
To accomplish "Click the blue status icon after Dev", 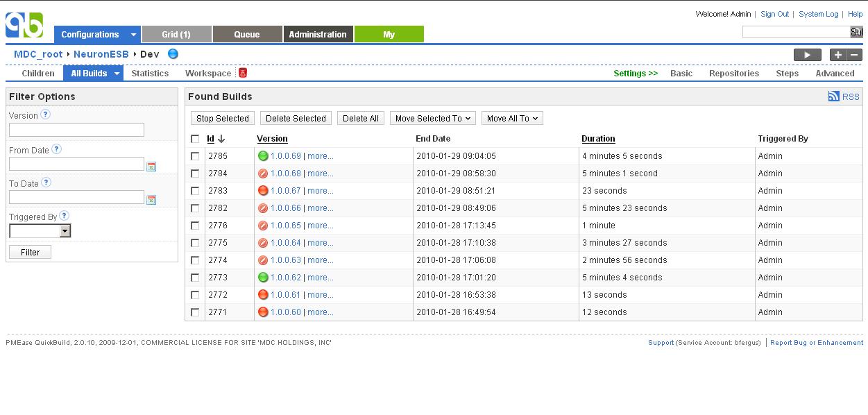I will click(173, 54).
